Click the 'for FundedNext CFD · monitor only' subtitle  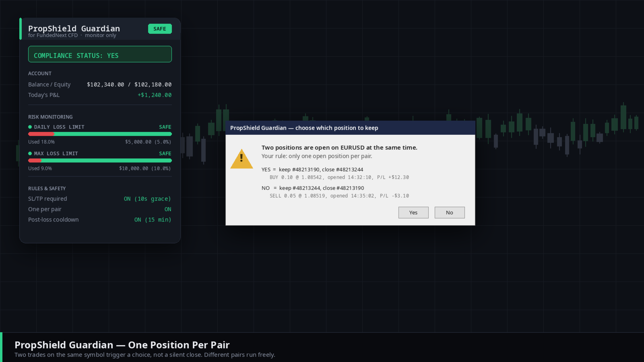pyautogui.click(x=72, y=35)
